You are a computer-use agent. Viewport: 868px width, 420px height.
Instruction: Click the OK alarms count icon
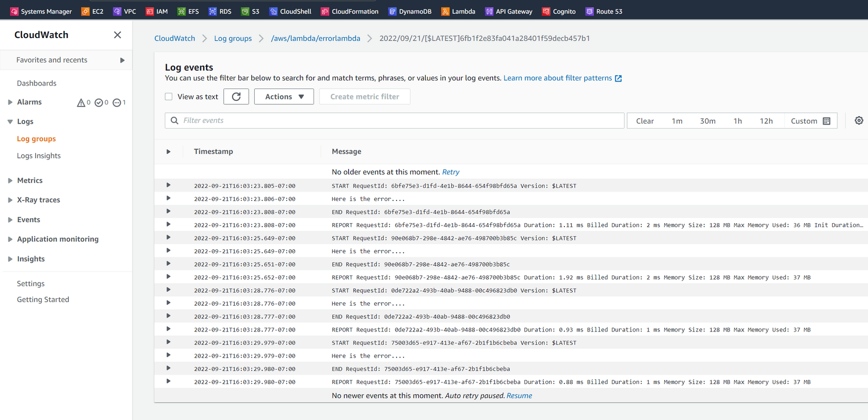pyautogui.click(x=99, y=102)
